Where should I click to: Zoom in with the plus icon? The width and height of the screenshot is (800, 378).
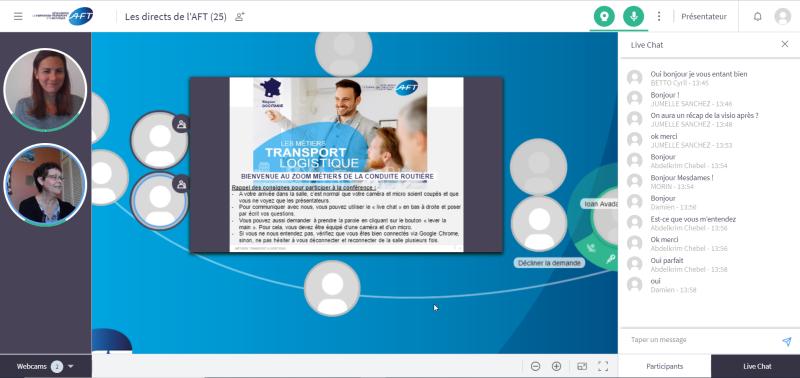click(557, 366)
